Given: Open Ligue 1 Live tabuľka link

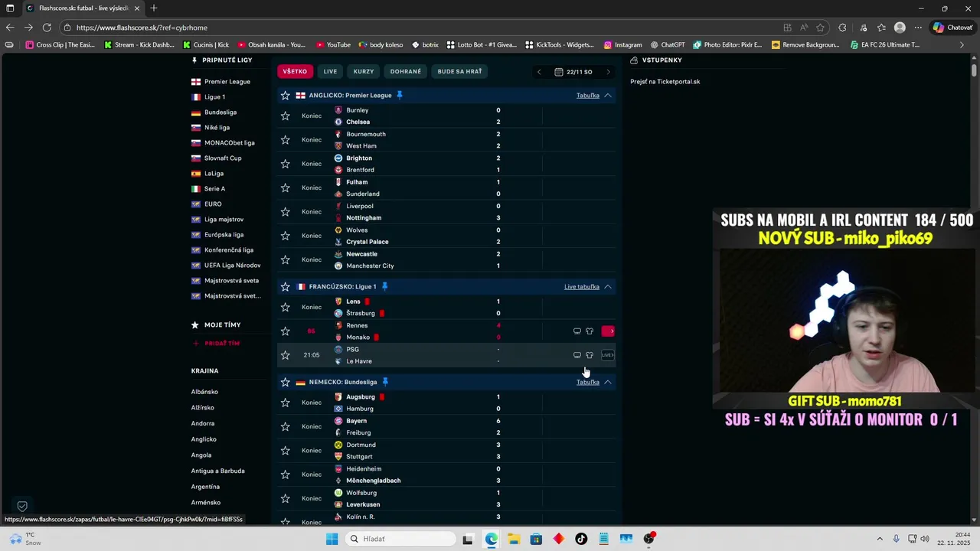Looking at the screenshot, I should click(x=582, y=287).
